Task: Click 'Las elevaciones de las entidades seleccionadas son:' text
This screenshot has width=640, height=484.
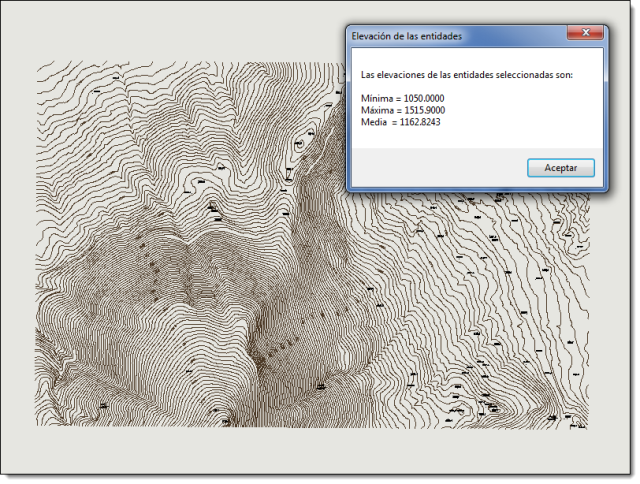Action: [467, 75]
